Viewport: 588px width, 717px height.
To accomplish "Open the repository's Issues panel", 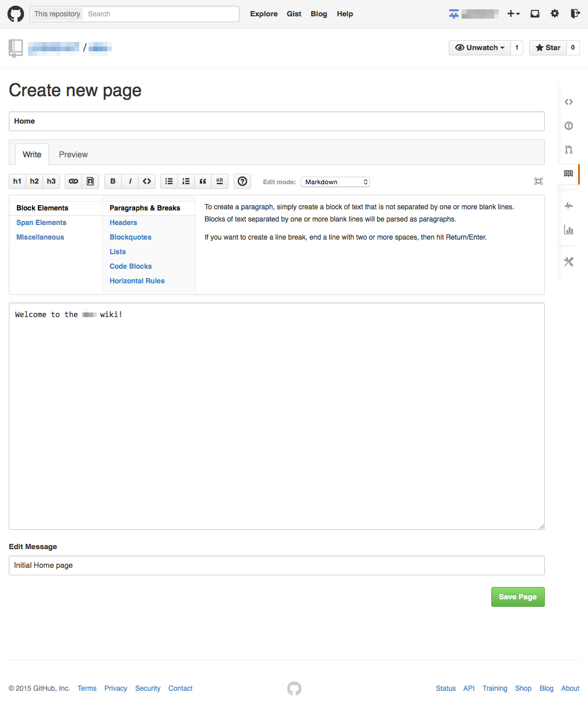I will pyautogui.click(x=568, y=125).
